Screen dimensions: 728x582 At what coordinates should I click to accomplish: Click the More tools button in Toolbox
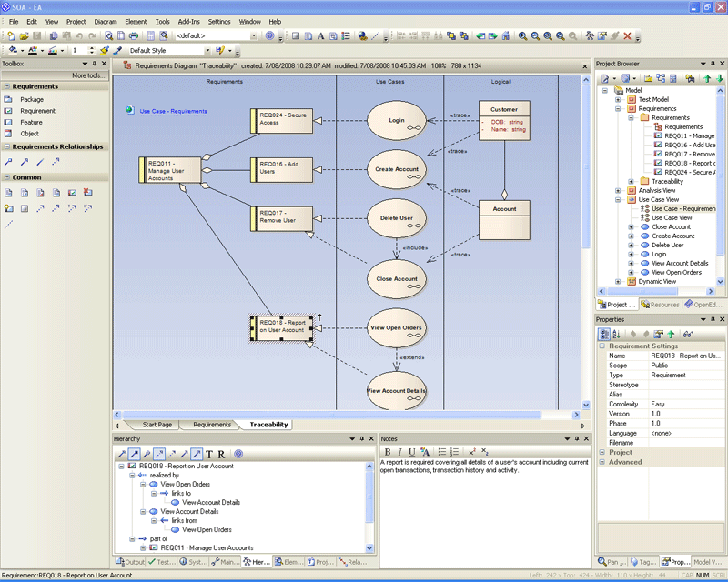pos(87,75)
